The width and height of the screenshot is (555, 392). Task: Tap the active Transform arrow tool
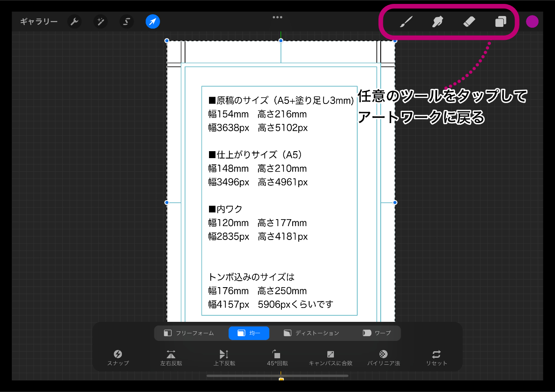point(153,22)
